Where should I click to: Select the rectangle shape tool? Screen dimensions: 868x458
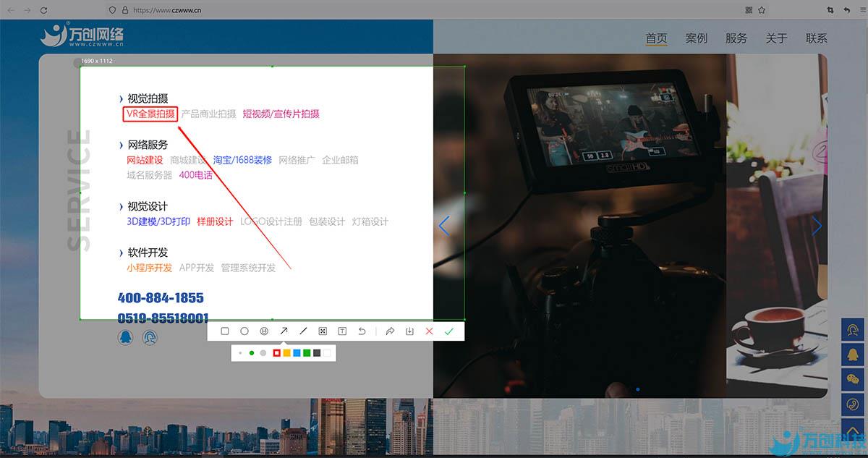(225, 331)
